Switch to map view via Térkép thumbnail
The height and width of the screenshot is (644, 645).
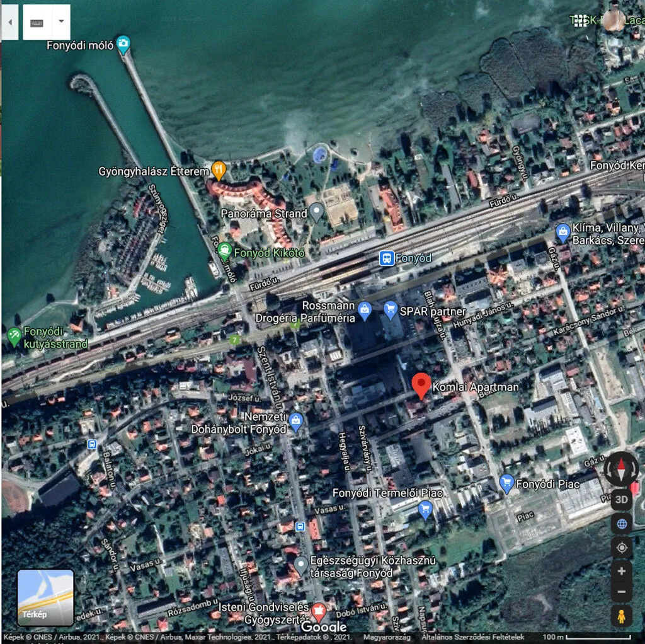tap(45, 597)
